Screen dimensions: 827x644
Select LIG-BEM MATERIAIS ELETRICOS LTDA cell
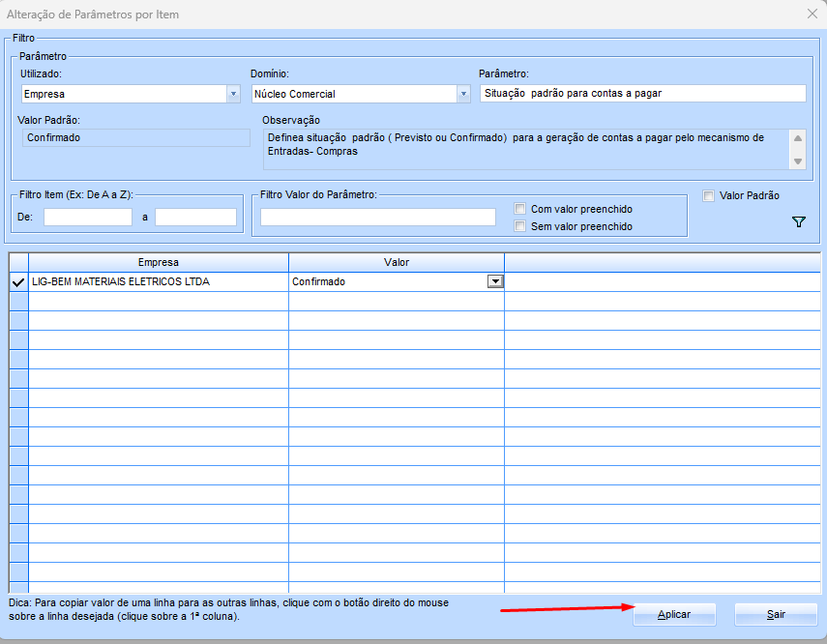[x=159, y=281]
